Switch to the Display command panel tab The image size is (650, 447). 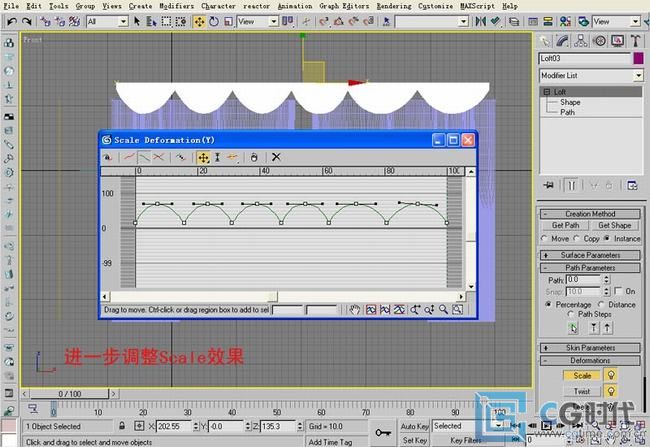617,41
